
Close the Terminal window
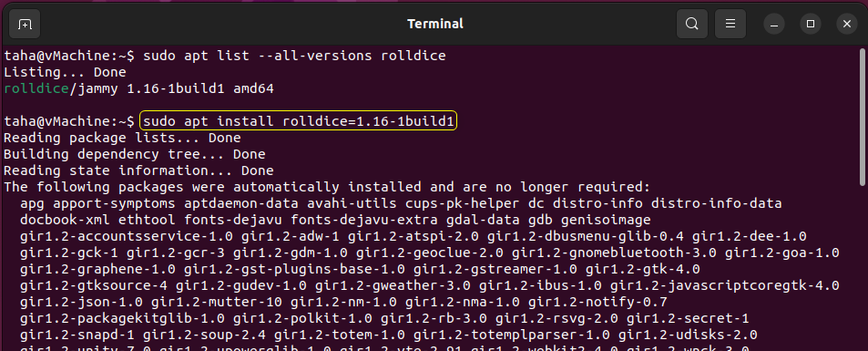[846, 24]
